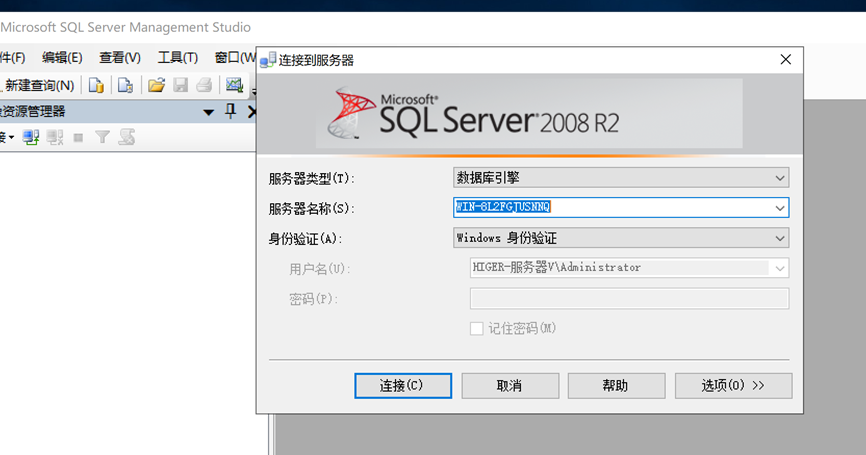Click the Save disk icon in toolbar
Screen dimensions: 866x455
point(181,85)
